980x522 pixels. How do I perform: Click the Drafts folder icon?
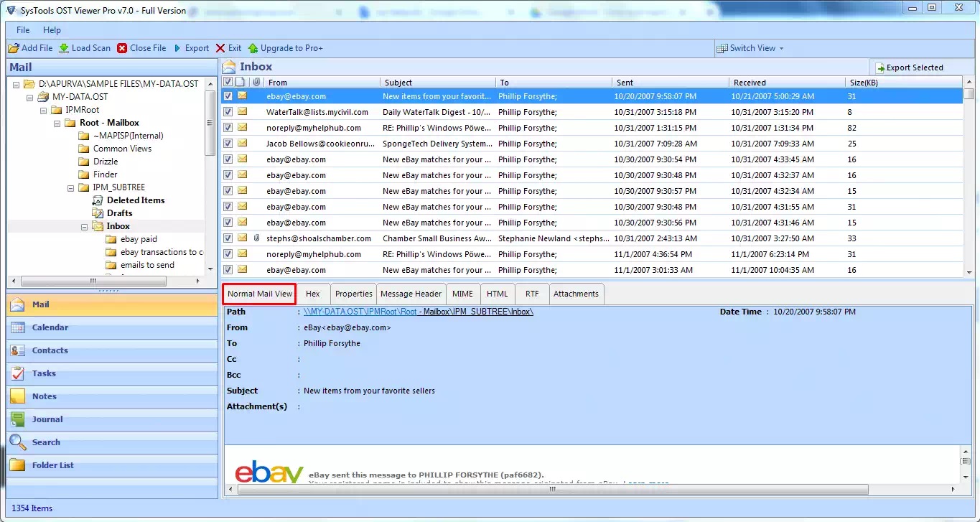pyautogui.click(x=98, y=213)
